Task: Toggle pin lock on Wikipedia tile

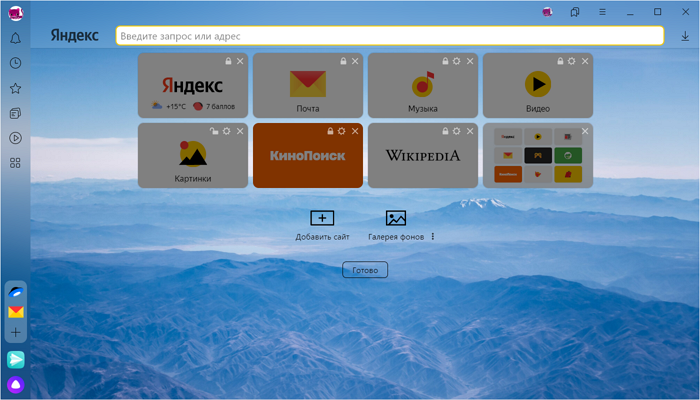Action: pyautogui.click(x=445, y=131)
